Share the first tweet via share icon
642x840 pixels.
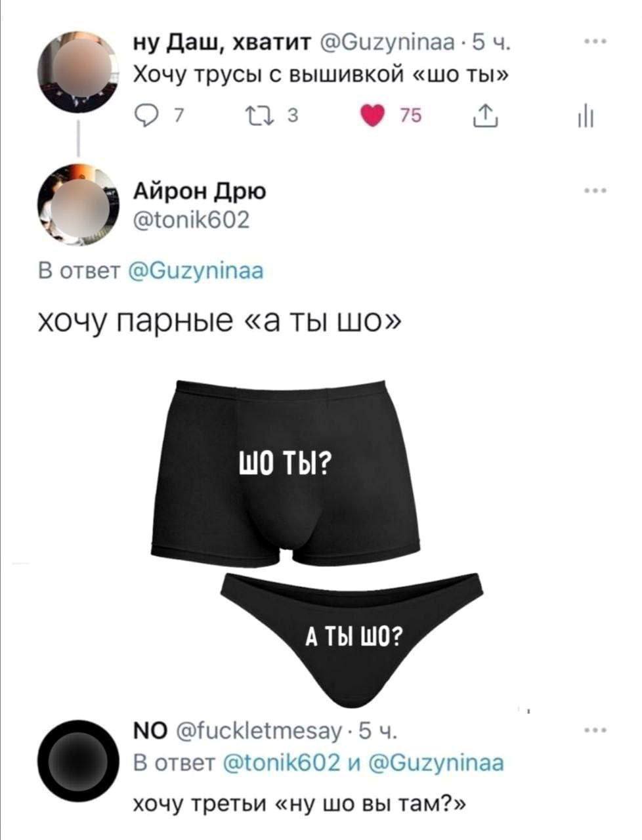(x=486, y=117)
